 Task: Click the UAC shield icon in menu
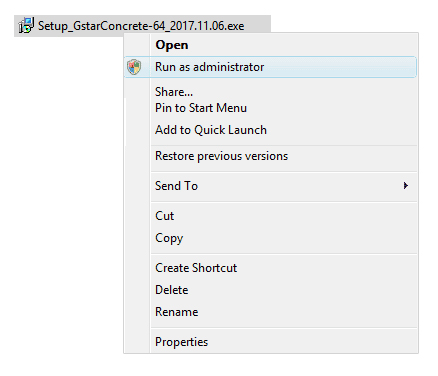coord(134,67)
